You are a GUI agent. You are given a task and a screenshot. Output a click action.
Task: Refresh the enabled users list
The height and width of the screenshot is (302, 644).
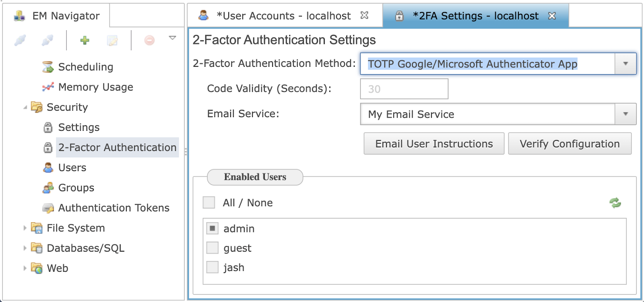615,203
